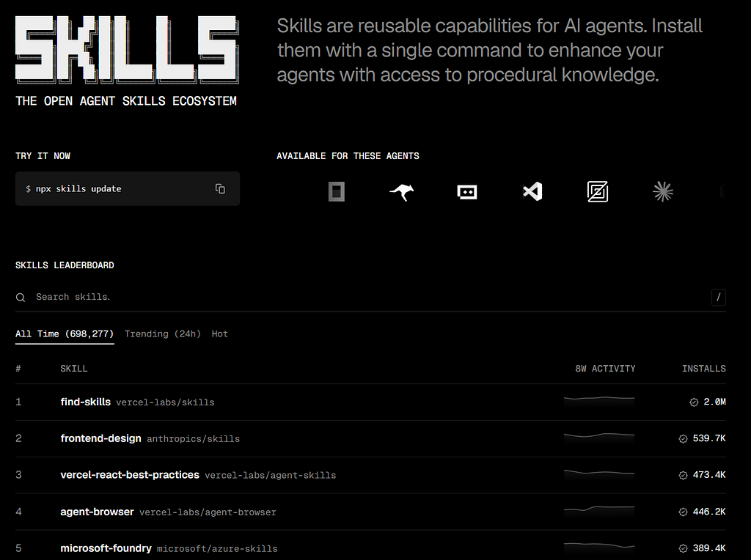Select the Claude starburst agent icon

pos(663,191)
